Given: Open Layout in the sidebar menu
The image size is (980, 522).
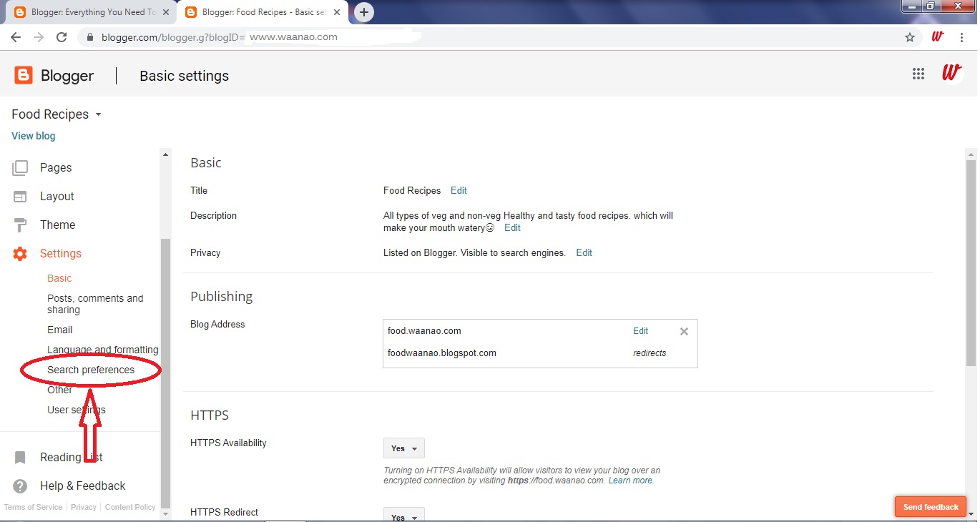Looking at the screenshot, I should 57,197.
